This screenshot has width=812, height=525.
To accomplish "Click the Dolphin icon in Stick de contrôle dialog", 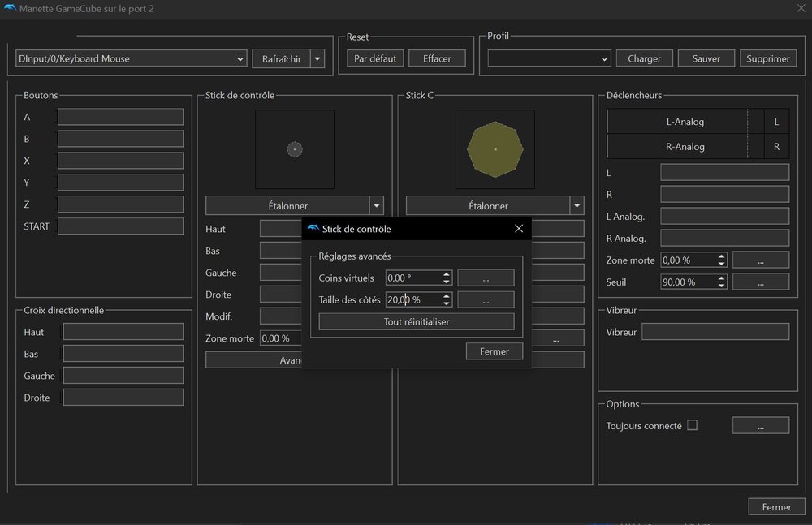I will click(x=313, y=229).
